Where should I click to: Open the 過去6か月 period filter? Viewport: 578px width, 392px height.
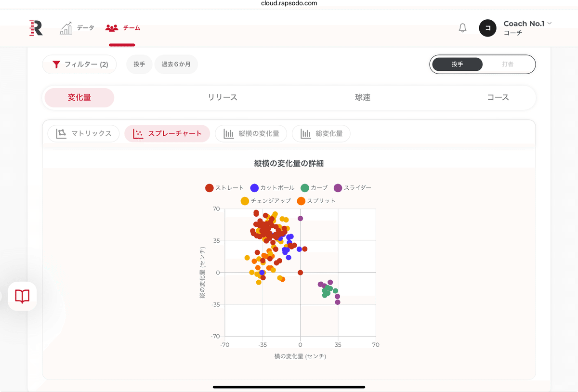click(176, 64)
